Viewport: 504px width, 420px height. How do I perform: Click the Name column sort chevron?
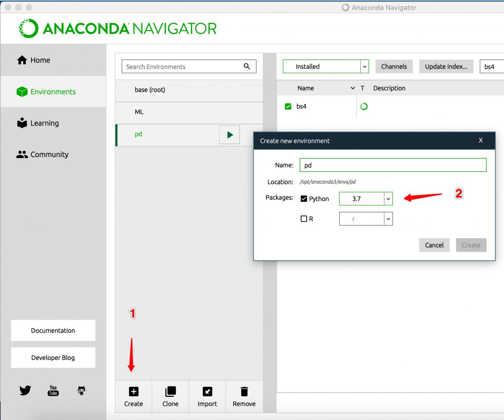tap(352, 88)
